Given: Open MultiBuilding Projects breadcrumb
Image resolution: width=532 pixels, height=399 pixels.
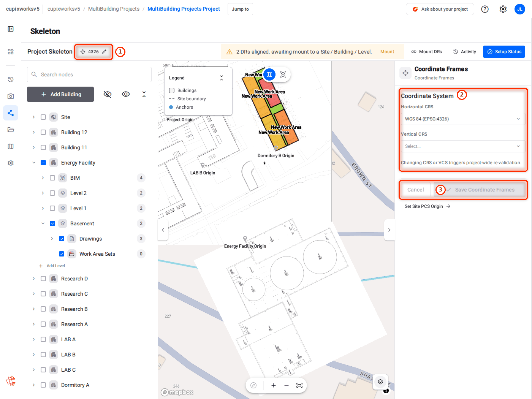Looking at the screenshot, I should click(x=114, y=9).
